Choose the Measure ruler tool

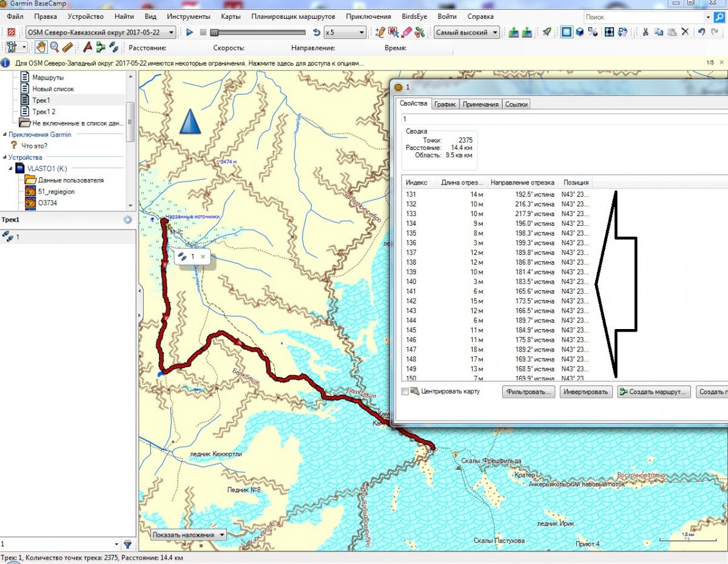tap(67, 47)
